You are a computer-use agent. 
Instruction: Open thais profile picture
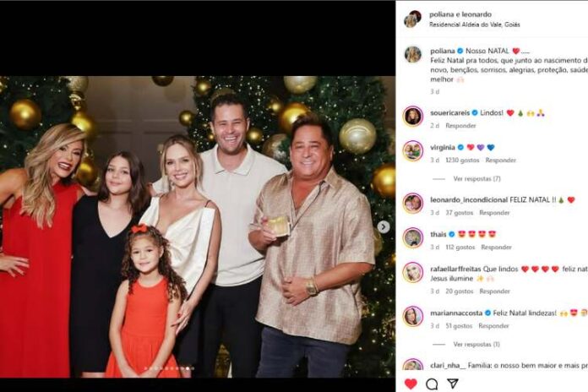click(x=412, y=237)
